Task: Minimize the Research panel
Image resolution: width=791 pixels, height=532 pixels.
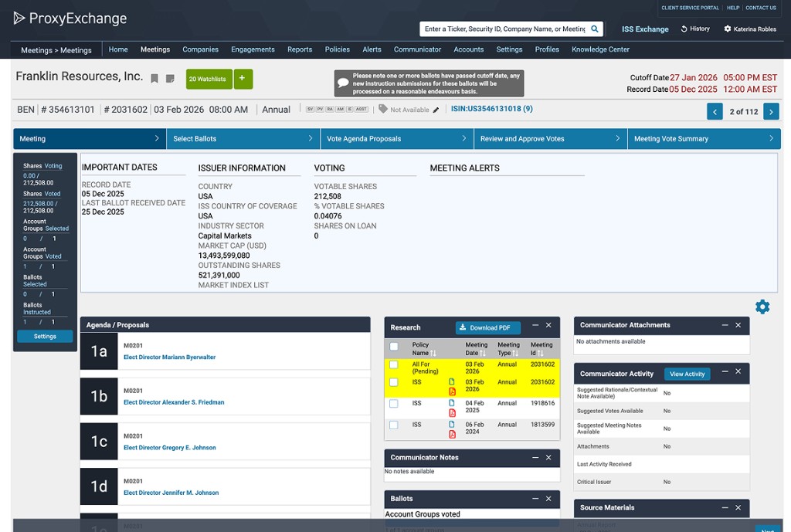Action: (x=535, y=326)
